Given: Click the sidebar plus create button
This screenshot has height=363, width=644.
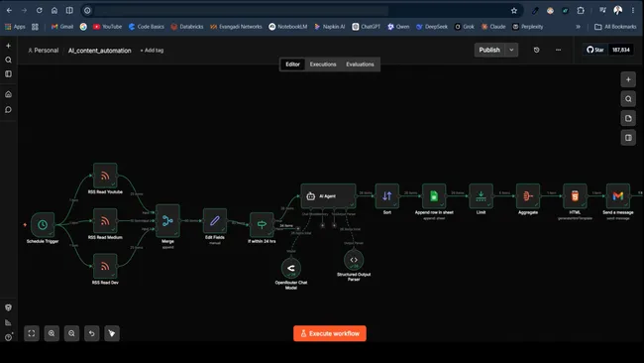Looking at the screenshot, I should [8, 46].
